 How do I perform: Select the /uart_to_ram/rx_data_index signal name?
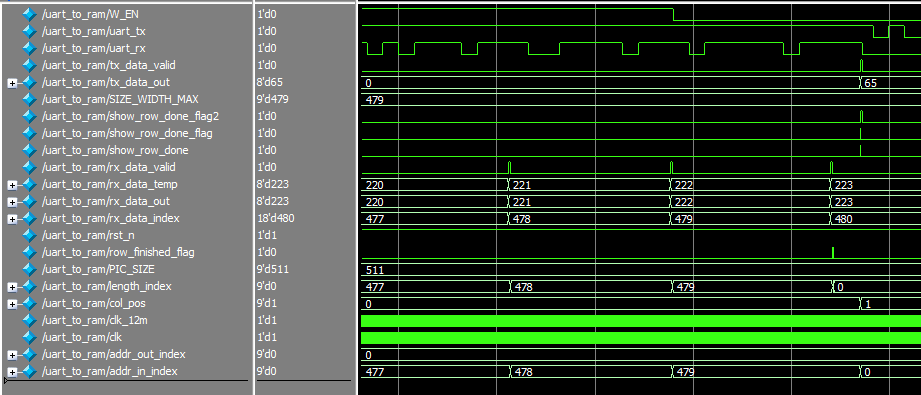click(111, 218)
